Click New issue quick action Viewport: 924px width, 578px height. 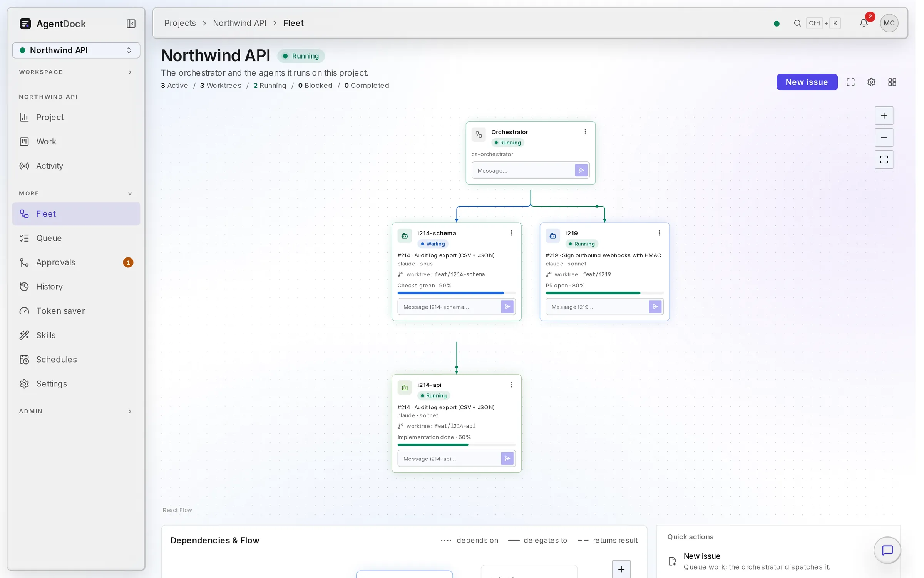coord(778,561)
